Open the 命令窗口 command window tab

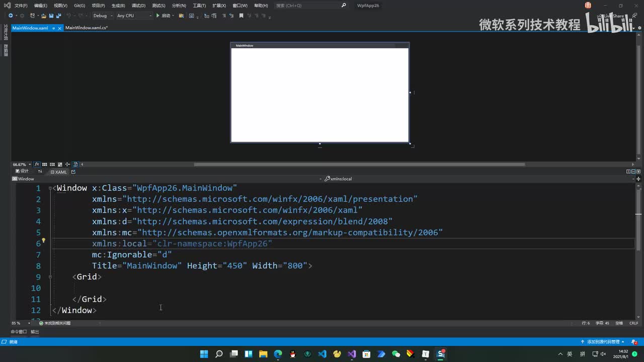click(x=19, y=332)
